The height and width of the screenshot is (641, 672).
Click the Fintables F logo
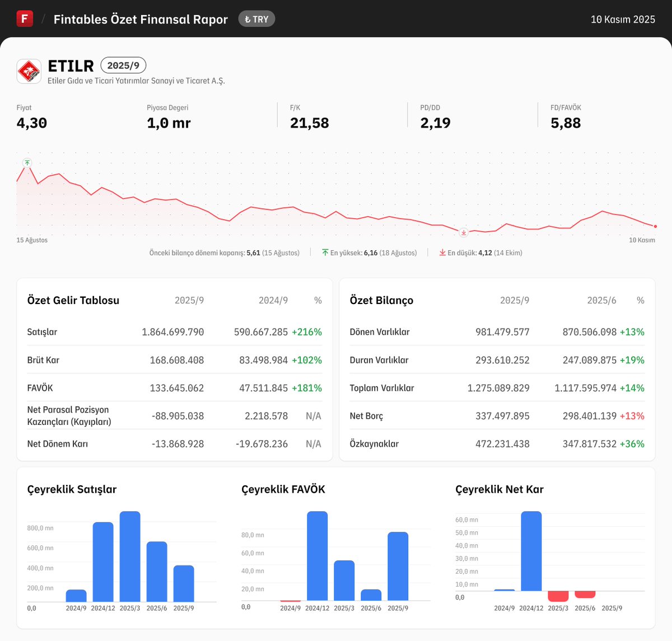24,18
